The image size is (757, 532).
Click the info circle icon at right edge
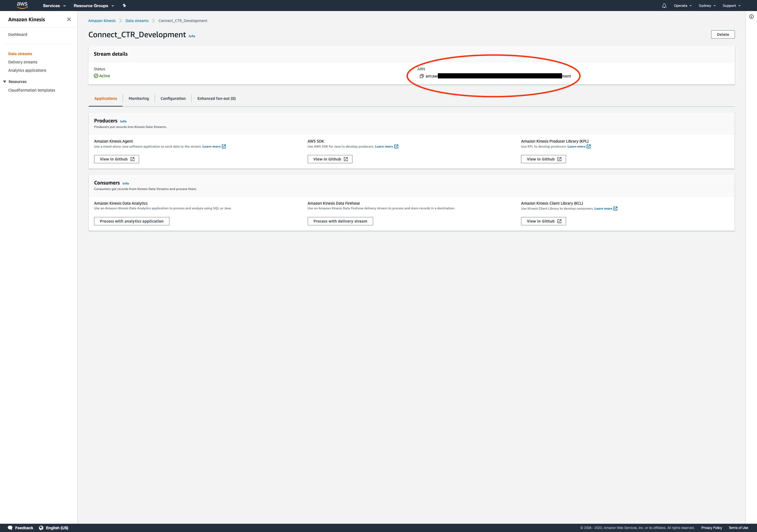click(x=751, y=17)
